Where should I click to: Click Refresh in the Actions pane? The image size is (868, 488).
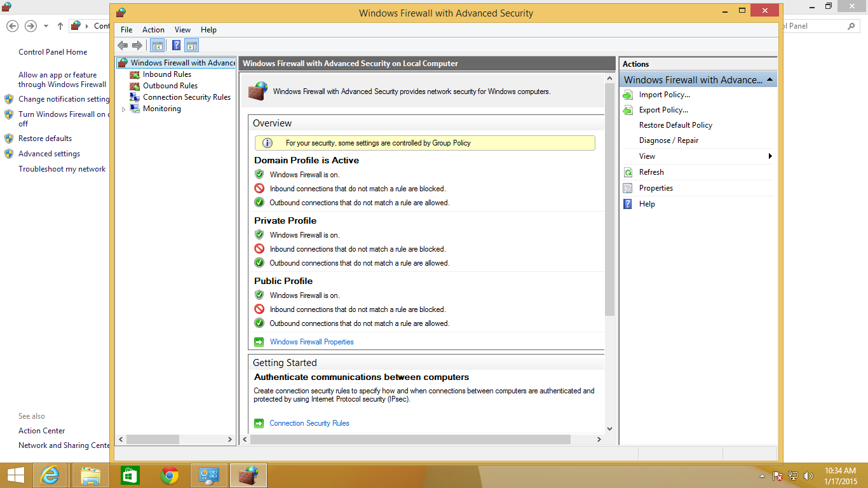pos(651,172)
